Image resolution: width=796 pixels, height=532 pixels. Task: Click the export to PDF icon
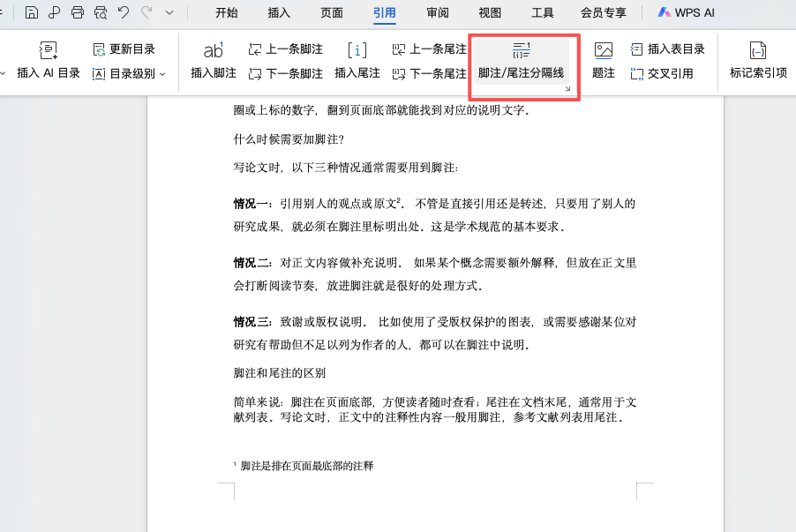(55, 12)
